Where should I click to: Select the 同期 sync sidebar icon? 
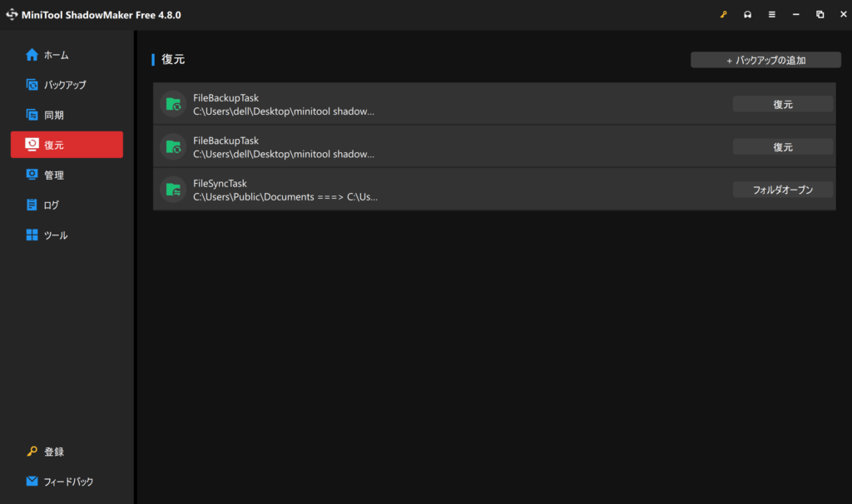coord(32,115)
